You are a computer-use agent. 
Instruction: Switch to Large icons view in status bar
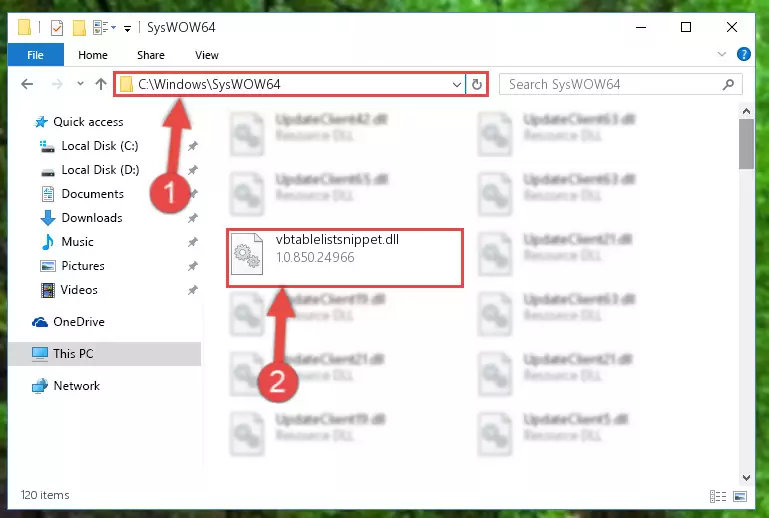(x=740, y=496)
